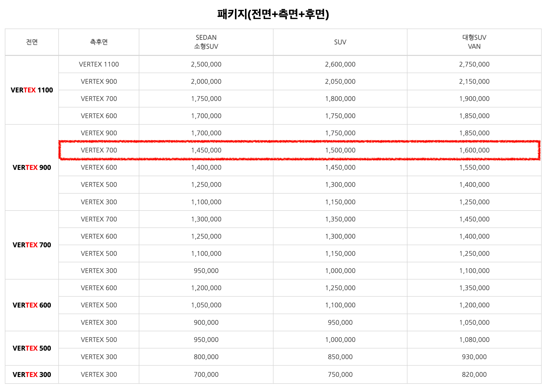Screen dimensions: 546x392
Task: Select the 전면 column header
Action: coord(31,42)
